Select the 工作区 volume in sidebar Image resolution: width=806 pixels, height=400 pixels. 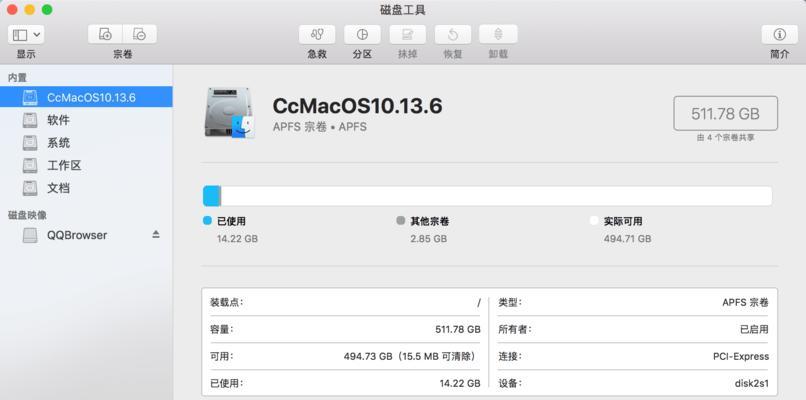pyautogui.click(x=86, y=166)
